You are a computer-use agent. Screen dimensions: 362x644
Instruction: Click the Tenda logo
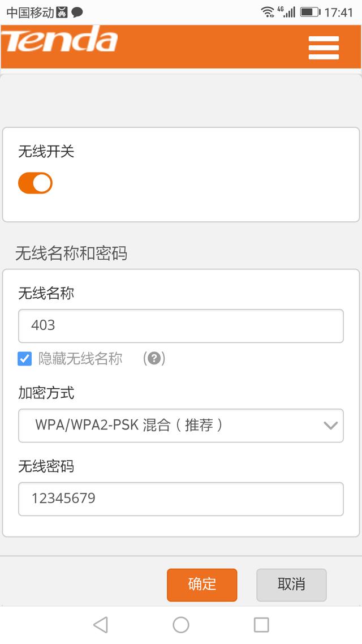pos(60,41)
